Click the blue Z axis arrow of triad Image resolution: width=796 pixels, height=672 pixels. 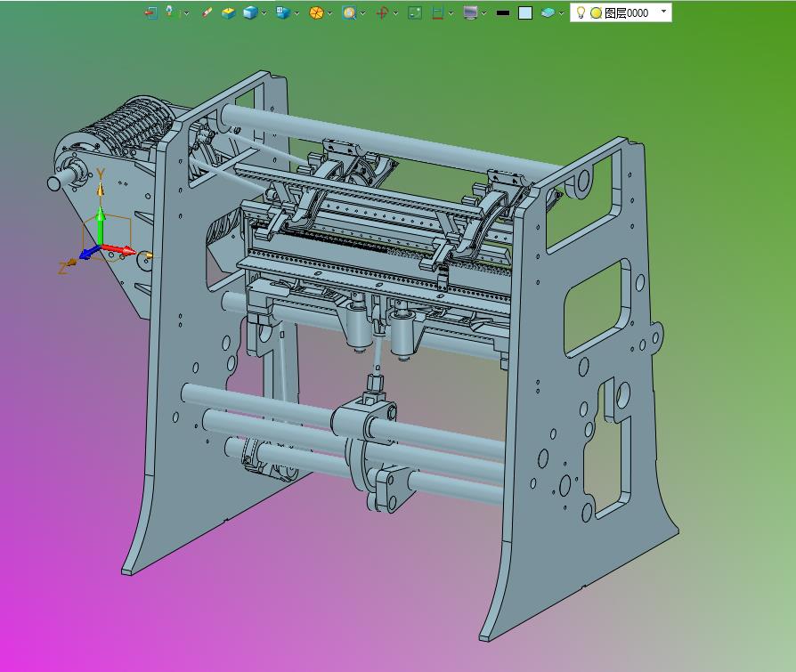pos(89,252)
